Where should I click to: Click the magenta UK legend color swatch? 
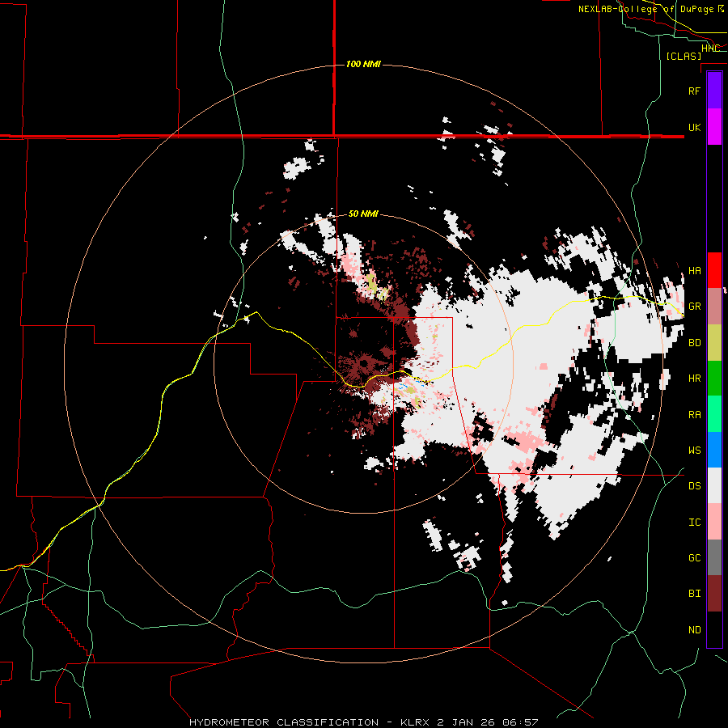coord(714,127)
